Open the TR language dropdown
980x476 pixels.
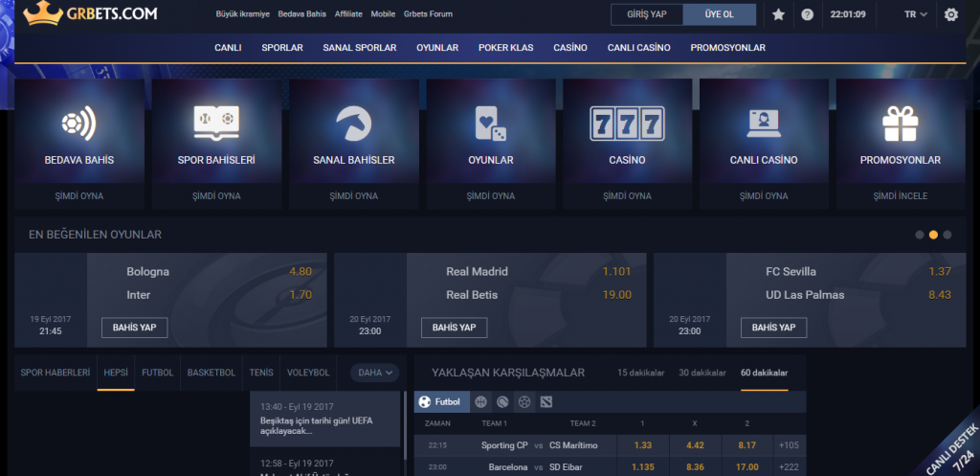pos(916,14)
